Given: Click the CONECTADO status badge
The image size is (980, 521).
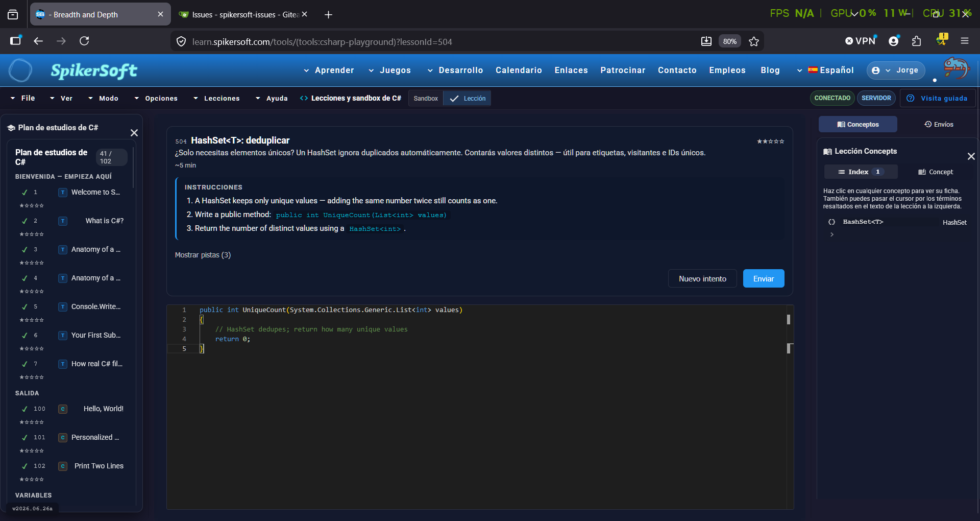Looking at the screenshot, I should tap(832, 98).
